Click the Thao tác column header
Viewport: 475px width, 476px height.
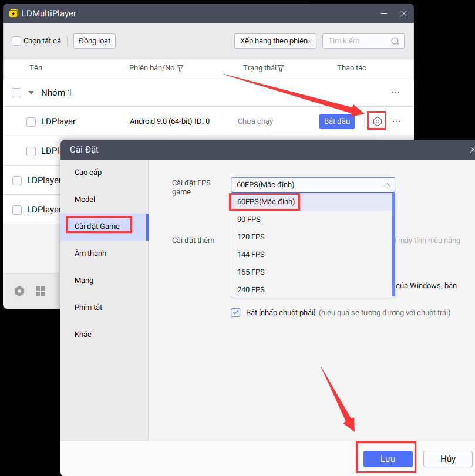point(351,68)
